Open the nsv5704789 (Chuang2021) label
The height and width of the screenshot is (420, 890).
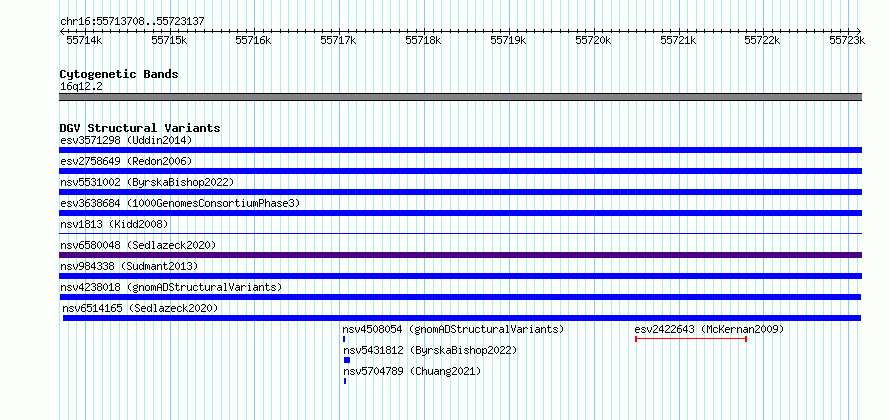[412, 371]
